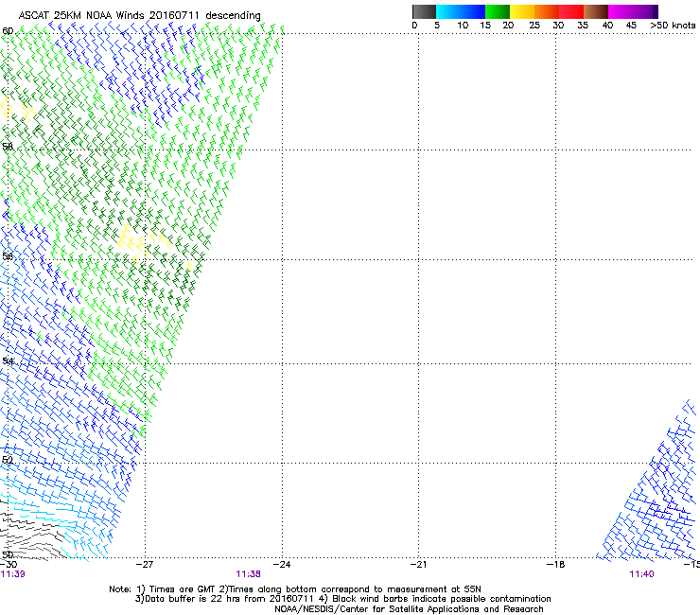Select the yellow 20-25 knots legend swatch
The width and height of the screenshot is (700, 615).
coord(522,11)
